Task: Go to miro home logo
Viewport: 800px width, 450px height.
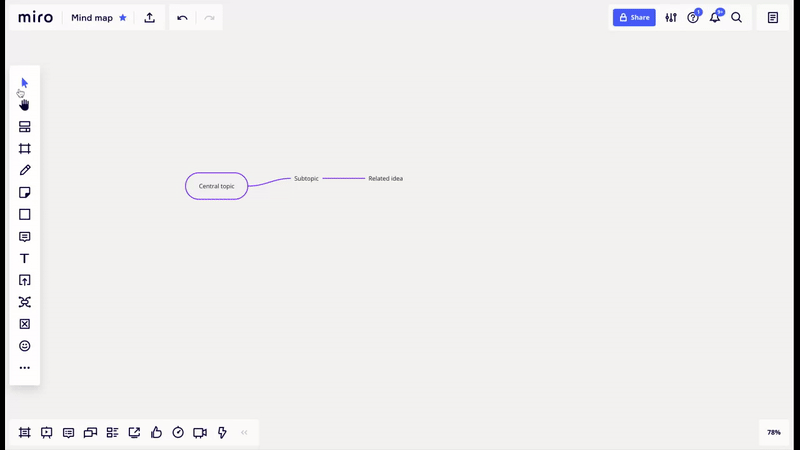Action: coord(35,18)
